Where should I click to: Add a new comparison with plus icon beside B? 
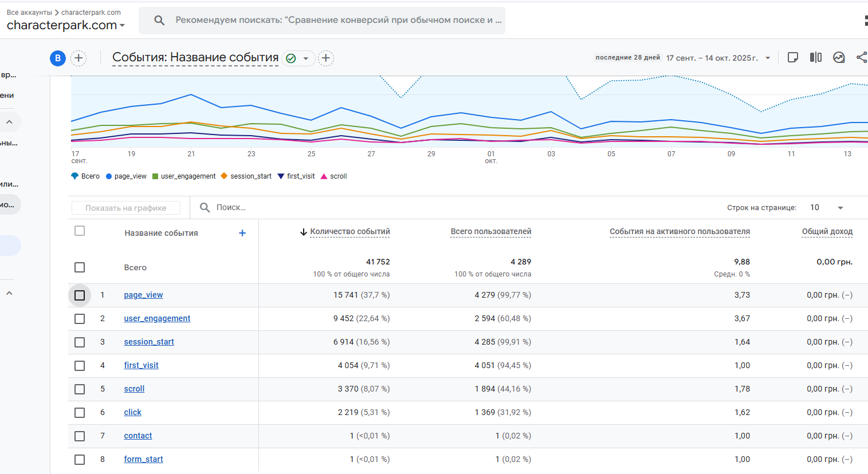coord(78,58)
